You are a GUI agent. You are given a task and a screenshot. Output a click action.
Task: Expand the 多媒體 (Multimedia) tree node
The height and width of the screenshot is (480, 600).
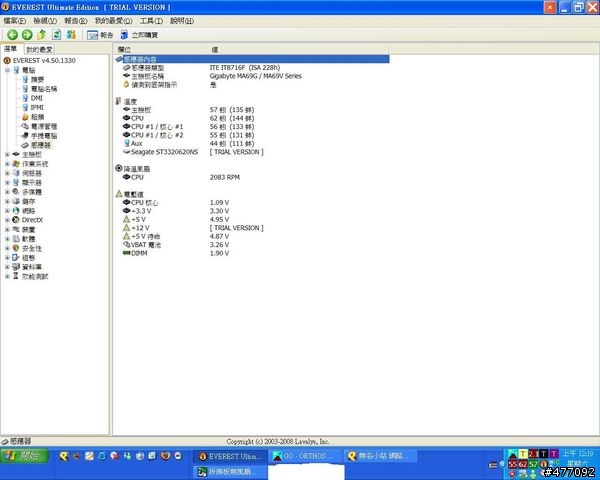(7, 192)
